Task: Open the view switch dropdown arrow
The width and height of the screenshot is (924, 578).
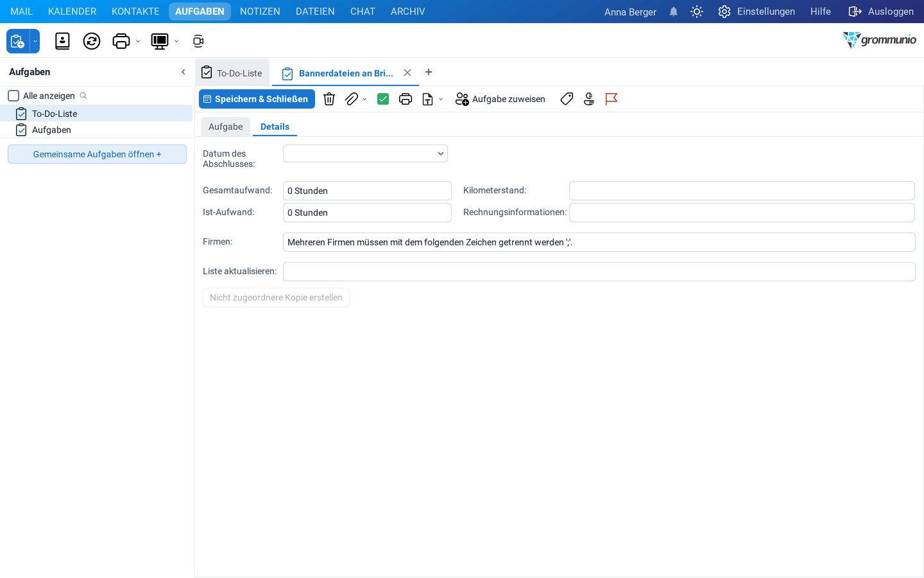Action: click(x=176, y=42)
